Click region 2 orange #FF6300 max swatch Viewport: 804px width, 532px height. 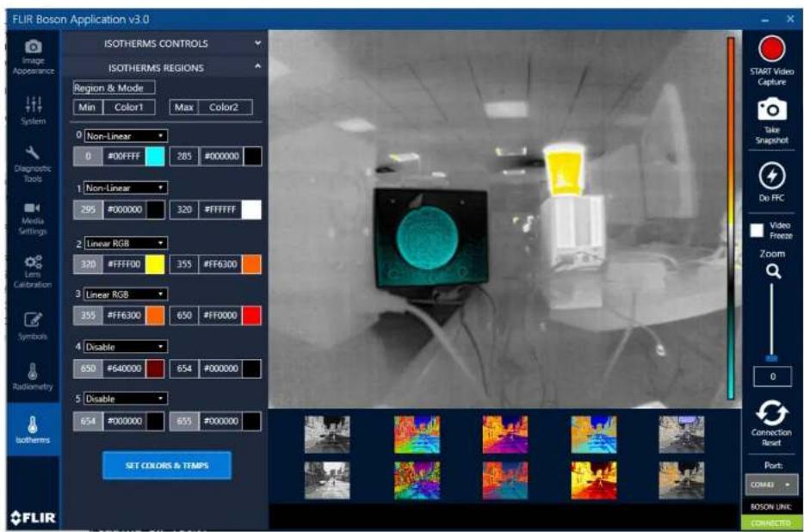[251, 264]
